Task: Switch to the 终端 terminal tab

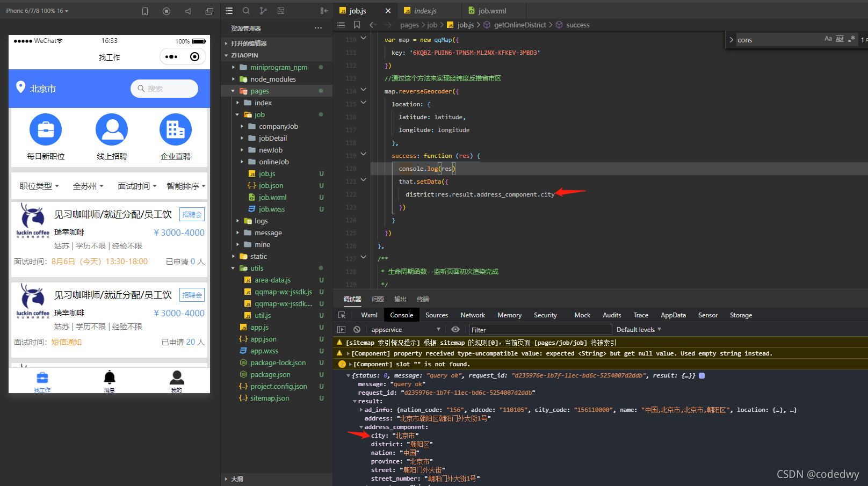Action: pyautogui.click(x=423, y=299)
